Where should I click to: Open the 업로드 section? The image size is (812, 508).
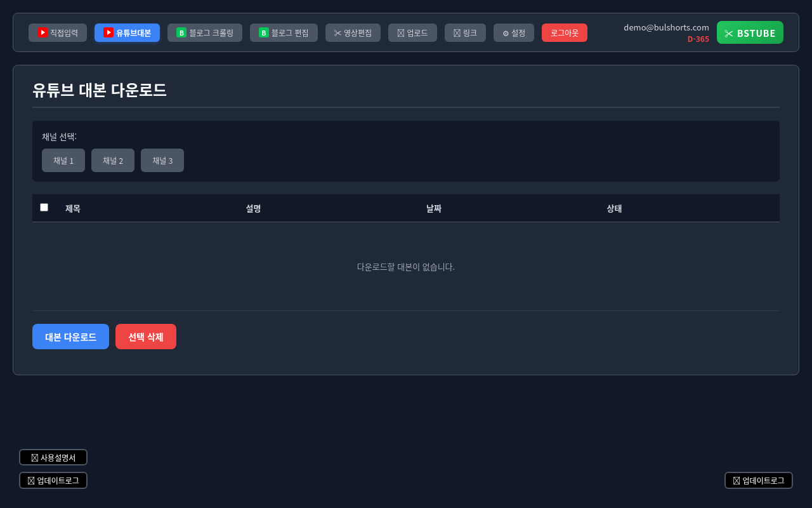412,33
